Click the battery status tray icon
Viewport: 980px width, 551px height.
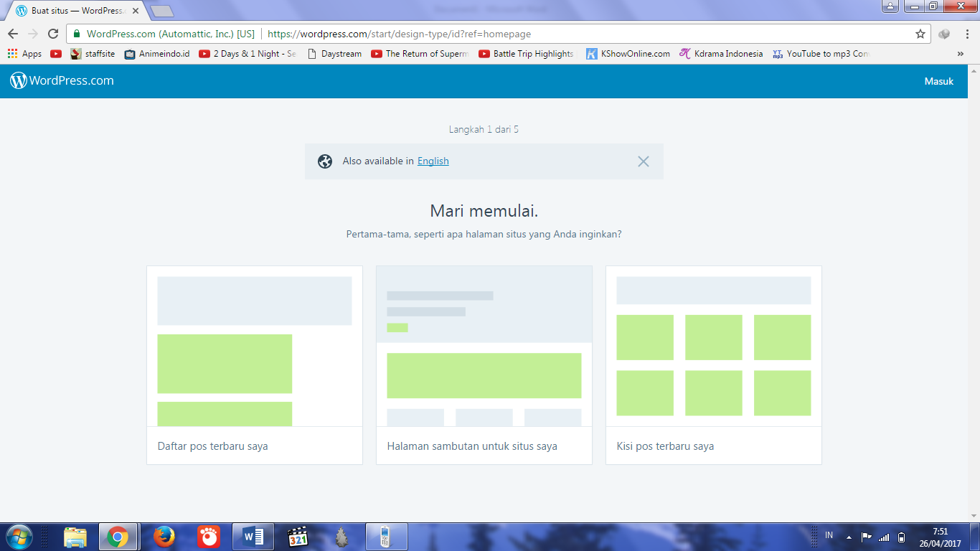(x=902, y=537)
